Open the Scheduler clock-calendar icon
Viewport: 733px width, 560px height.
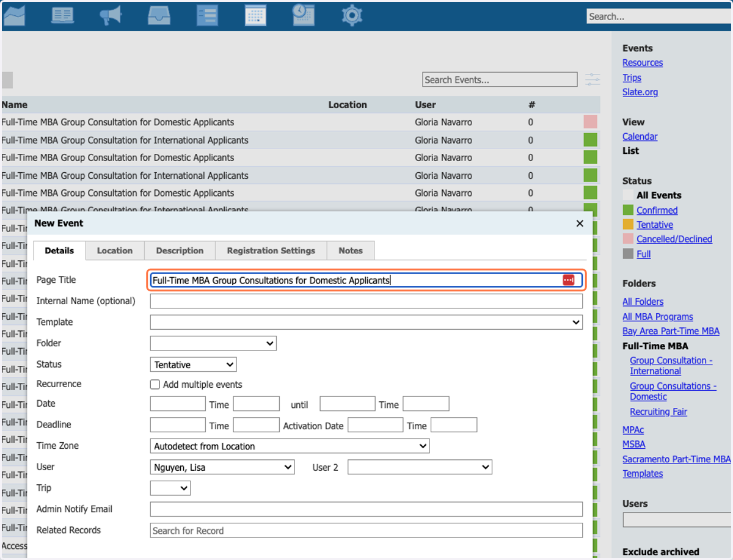304,15
